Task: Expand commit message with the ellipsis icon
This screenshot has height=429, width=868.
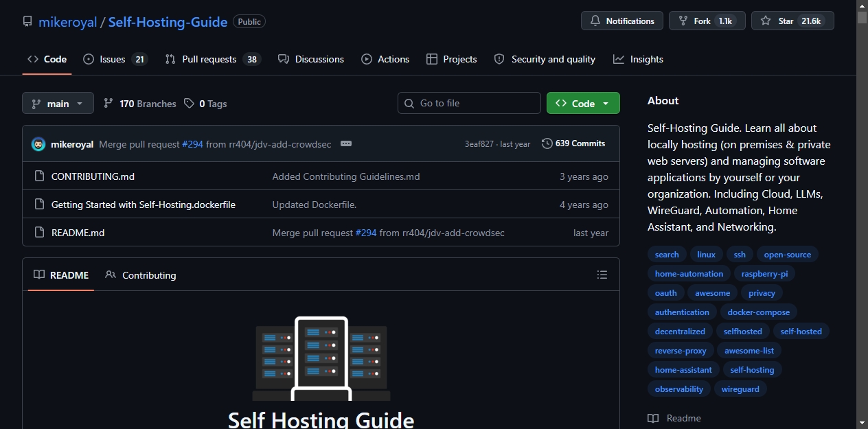Action: pyautogui.click(x=346, y=143)
